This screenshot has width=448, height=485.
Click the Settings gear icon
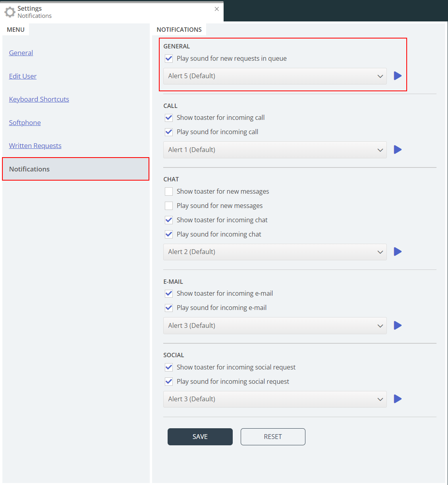click(x=10, y=12)
